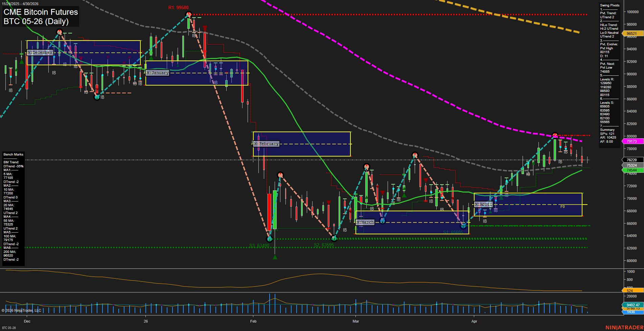Click the R1: 99580 resistance label
Screen dimensions: 644x331
click(179, 7)
